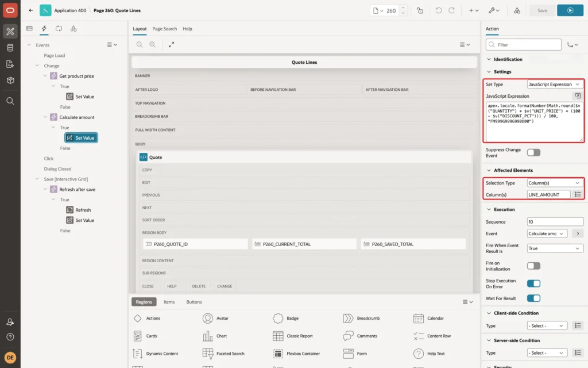
Task: Click the Sequence input field
Action: pyautogui.click(x=555, y=222)
